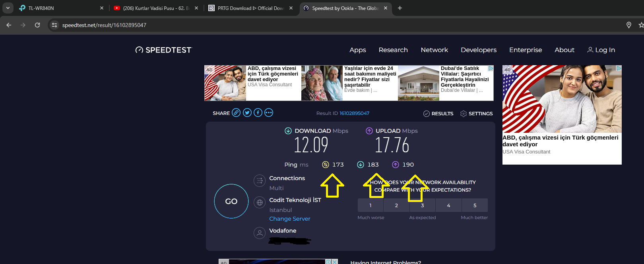Screen dimensions: 644x264
Task: Select rating 3 As expected
Action: (x=422, y=206)
